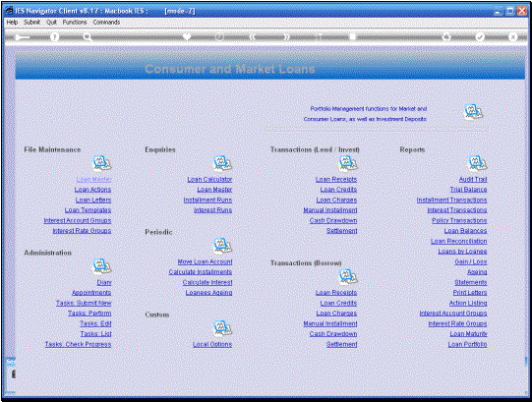
Task: Click the Custom section computer icon
Action: click(x=222, y=328)
